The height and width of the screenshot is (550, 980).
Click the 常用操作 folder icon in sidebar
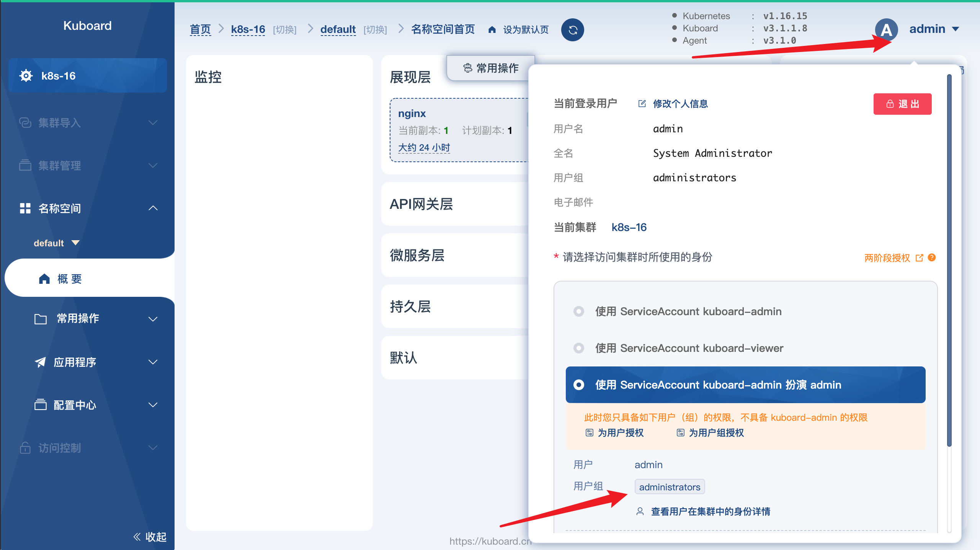[41, 319]
